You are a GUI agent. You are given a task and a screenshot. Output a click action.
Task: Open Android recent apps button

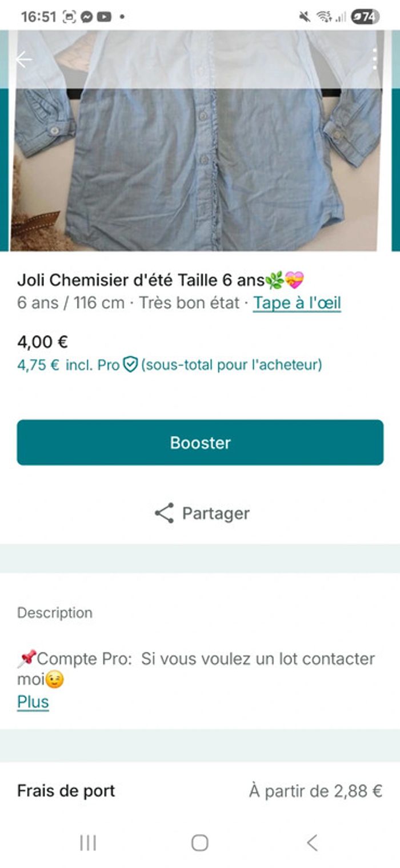pyautogui.click(x=88, y=842)
